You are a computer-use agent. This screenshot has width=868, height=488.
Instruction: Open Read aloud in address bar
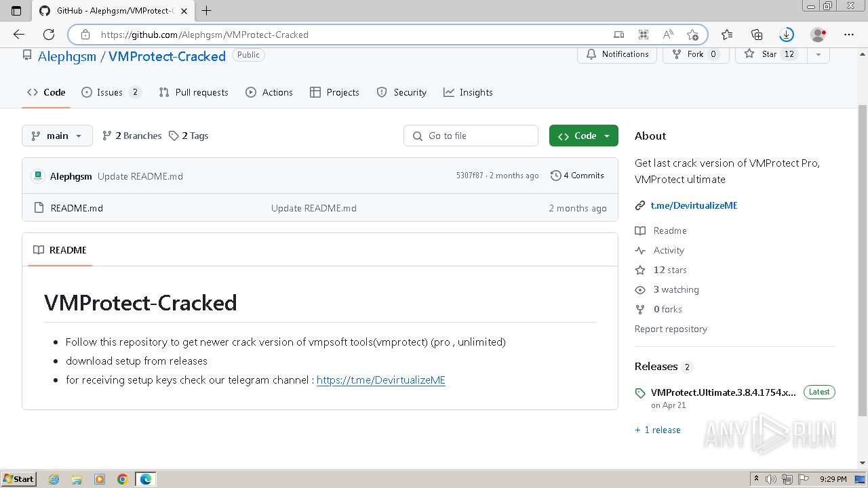tap(668, 35)
